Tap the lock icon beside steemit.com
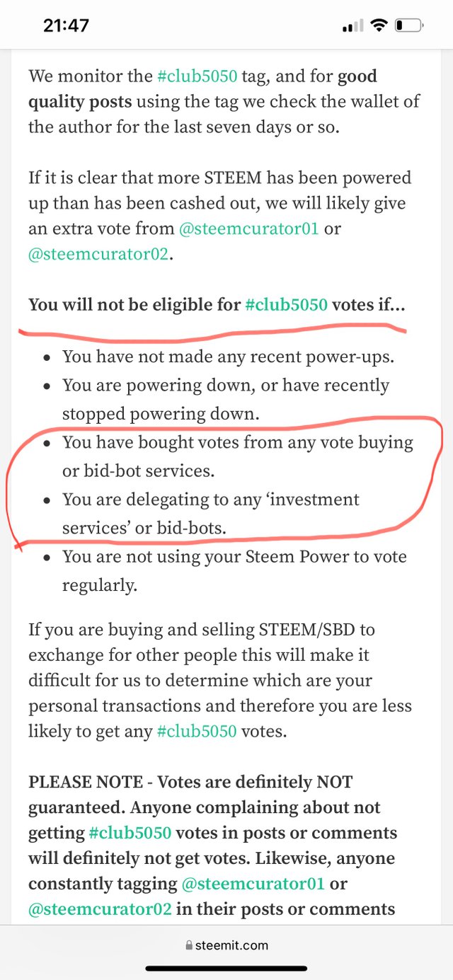 pos(188,945)
